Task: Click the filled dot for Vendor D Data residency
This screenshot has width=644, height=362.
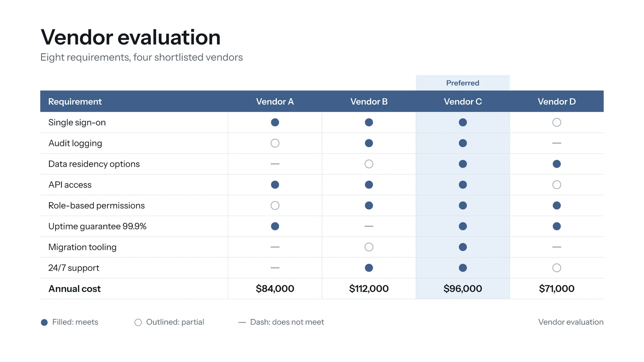Action: pos(557,164)
